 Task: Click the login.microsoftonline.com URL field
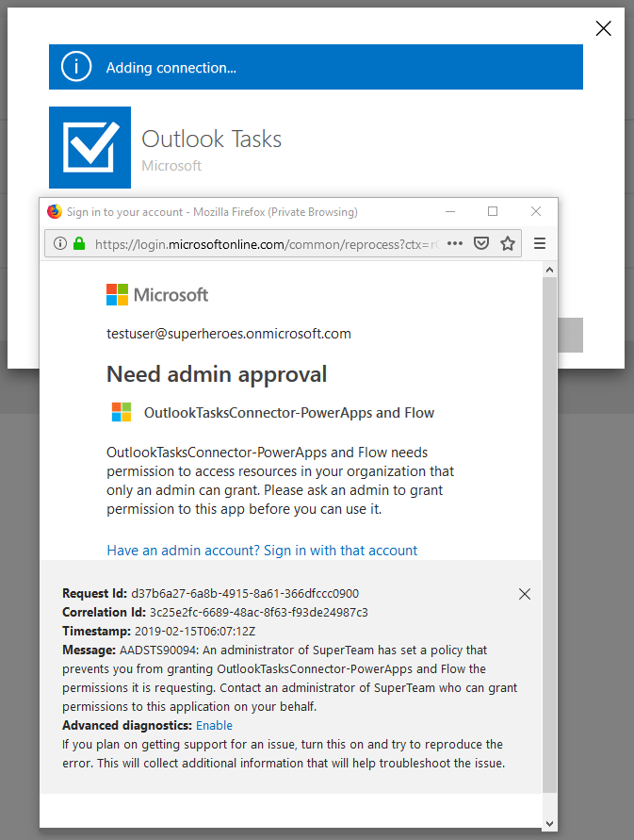pos(267,244)
